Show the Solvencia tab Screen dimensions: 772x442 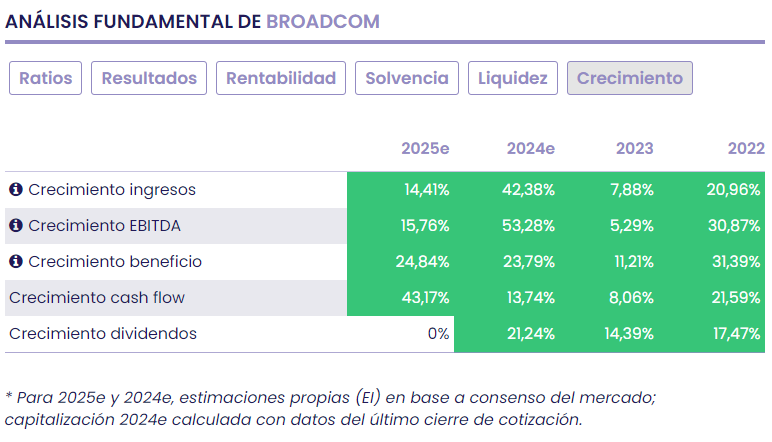point(407,78)
